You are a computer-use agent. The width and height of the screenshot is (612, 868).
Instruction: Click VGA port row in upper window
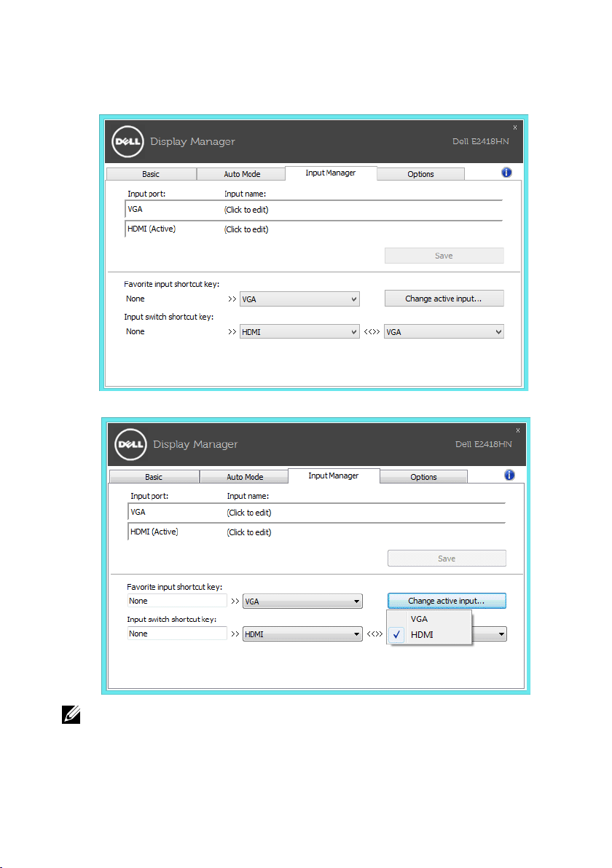pos(313,210)
